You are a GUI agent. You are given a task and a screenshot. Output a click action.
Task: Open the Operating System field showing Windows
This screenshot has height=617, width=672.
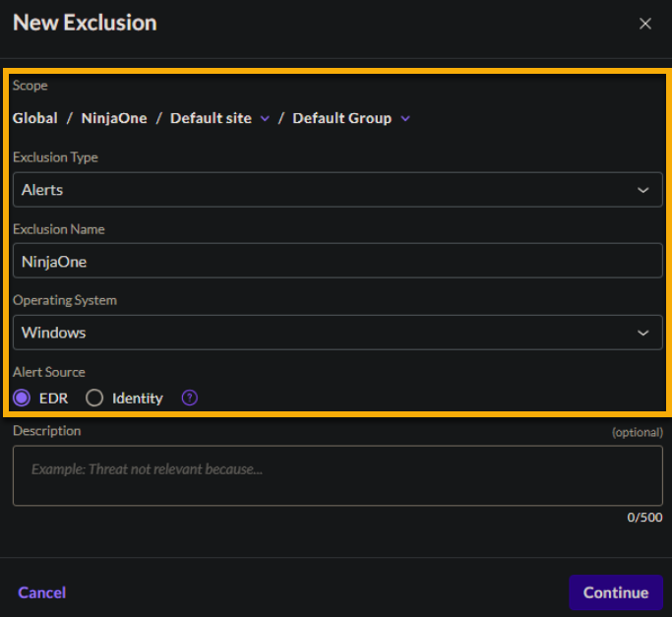(x=325, y=333)
